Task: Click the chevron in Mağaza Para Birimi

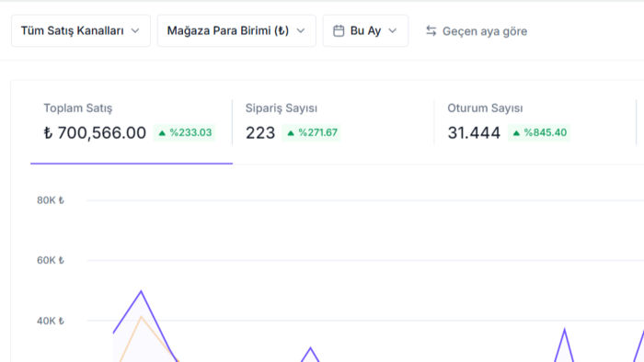Action: [x=301, y=30]
